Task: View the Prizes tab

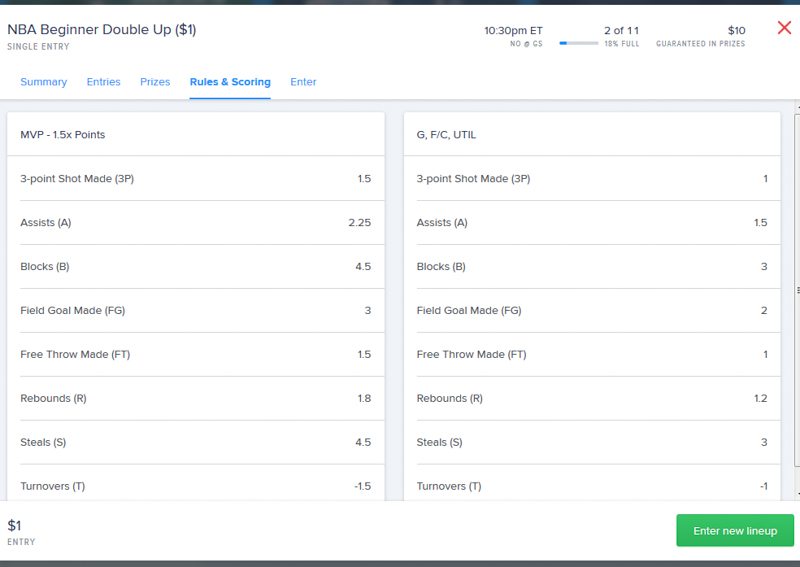Action: point(155,82)
